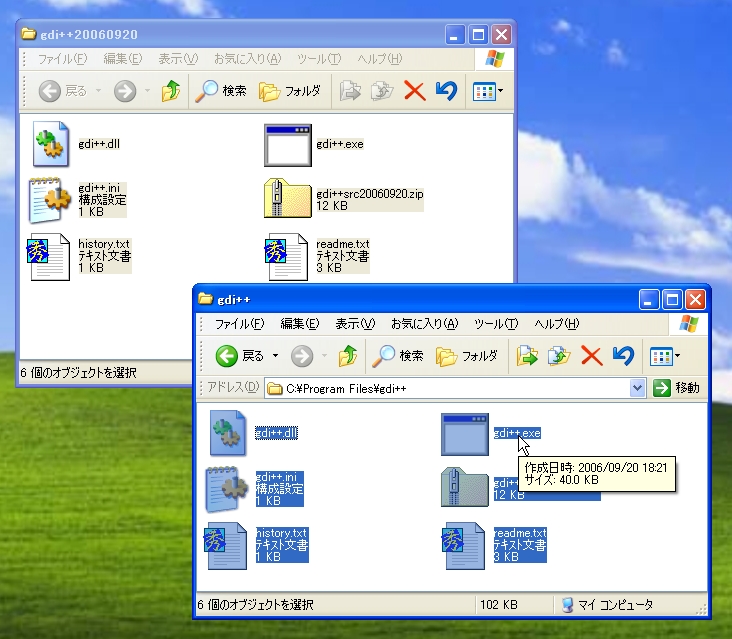Toggle フォルダ pane in gdi++20060920 window
Screen dimensions: 732x639
click(290, 91)
